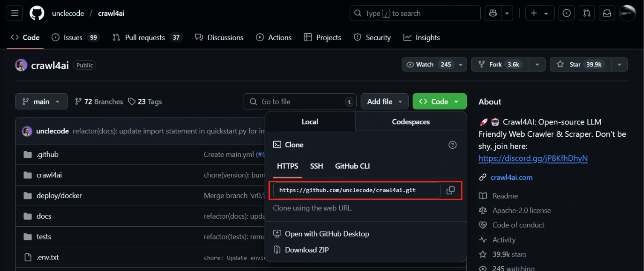Open the docs folder
Screen dimensions: 644x271
coord(44,216)
